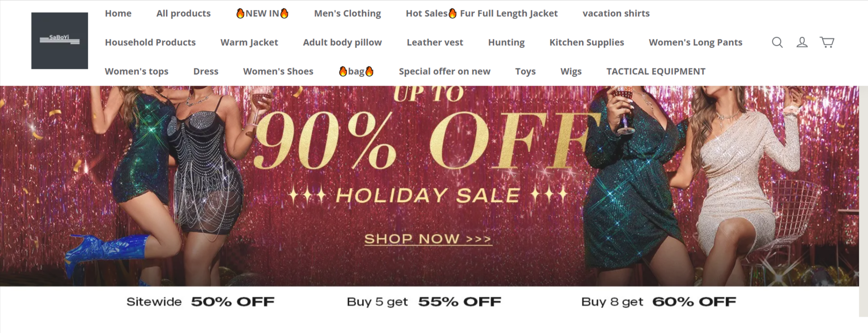Viewport: 868px width, 333px height.
Task: Click the SHOP NOW link on banner
Action: tap(428, 239)
